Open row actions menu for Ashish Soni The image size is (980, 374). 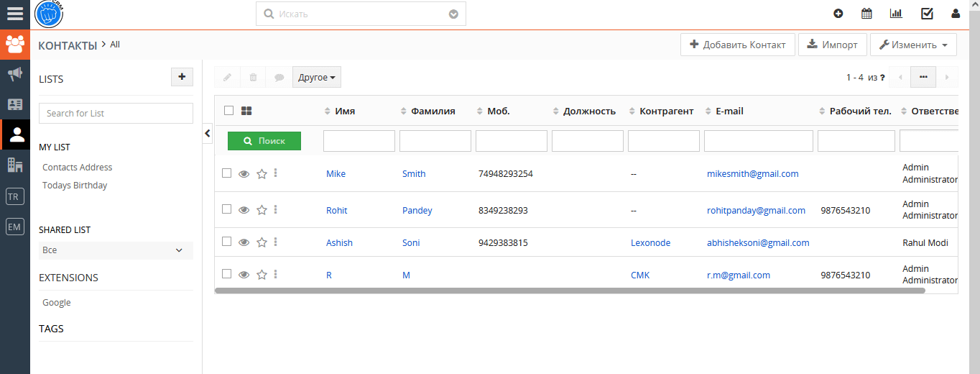pyautogui.click(x=276, y=242)
